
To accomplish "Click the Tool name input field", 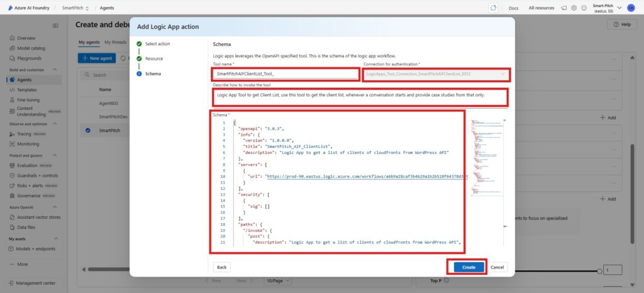I will point(285,74).
